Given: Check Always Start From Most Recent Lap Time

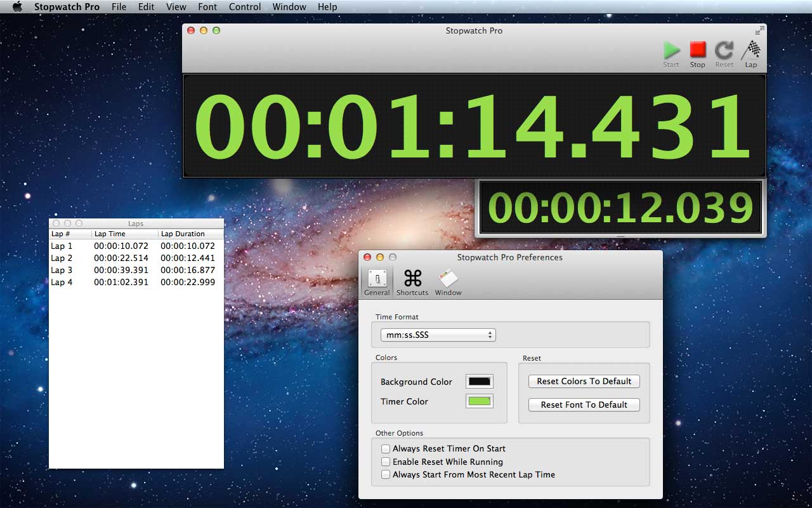Looking at the screenshot, I should pyautogui.click(x=386, y=474).
